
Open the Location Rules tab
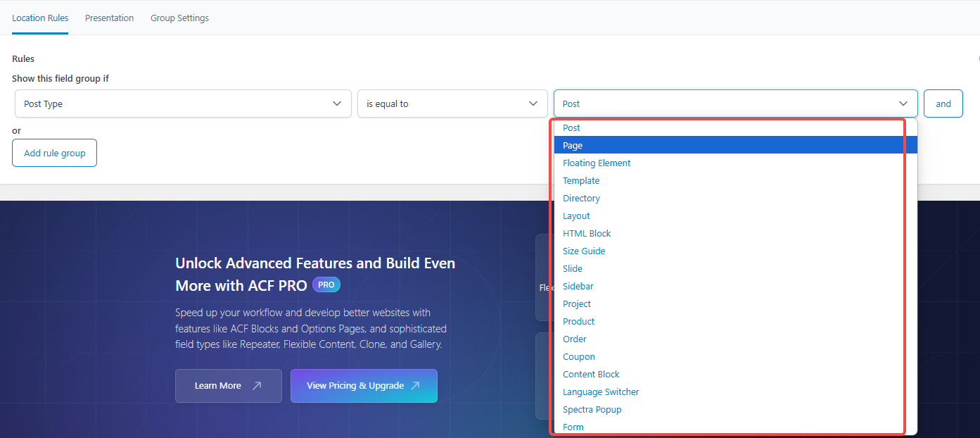tap(40, 18)
